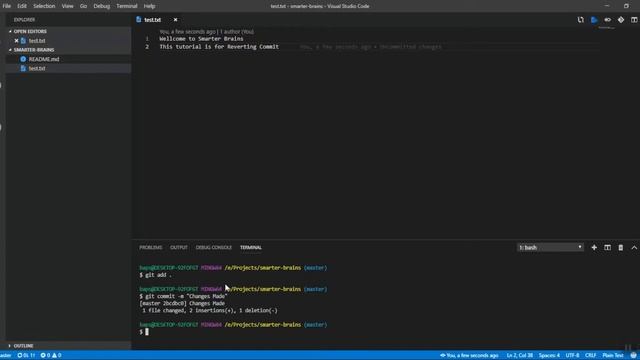Split the editor using the split icon
This screenshot has height=360, width=640.
click(x=634, y=20)
